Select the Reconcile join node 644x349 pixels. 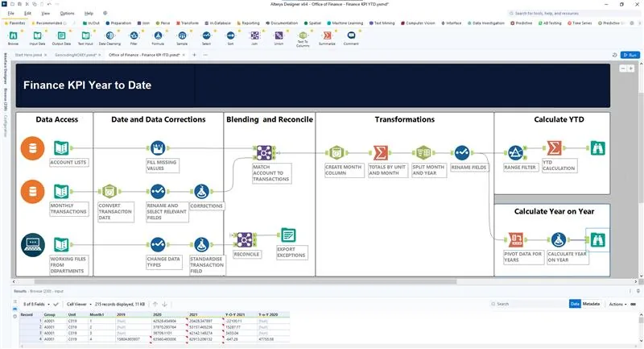[x=245, y=239]
